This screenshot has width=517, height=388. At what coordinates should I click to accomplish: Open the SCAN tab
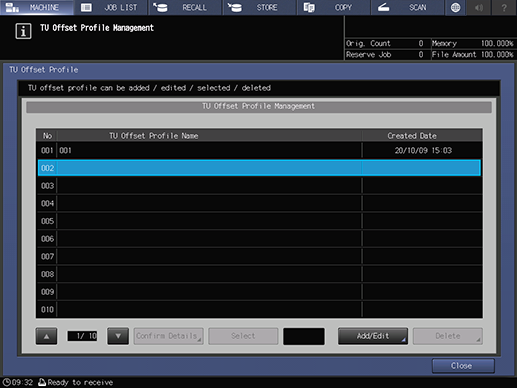tap(408, 7)
